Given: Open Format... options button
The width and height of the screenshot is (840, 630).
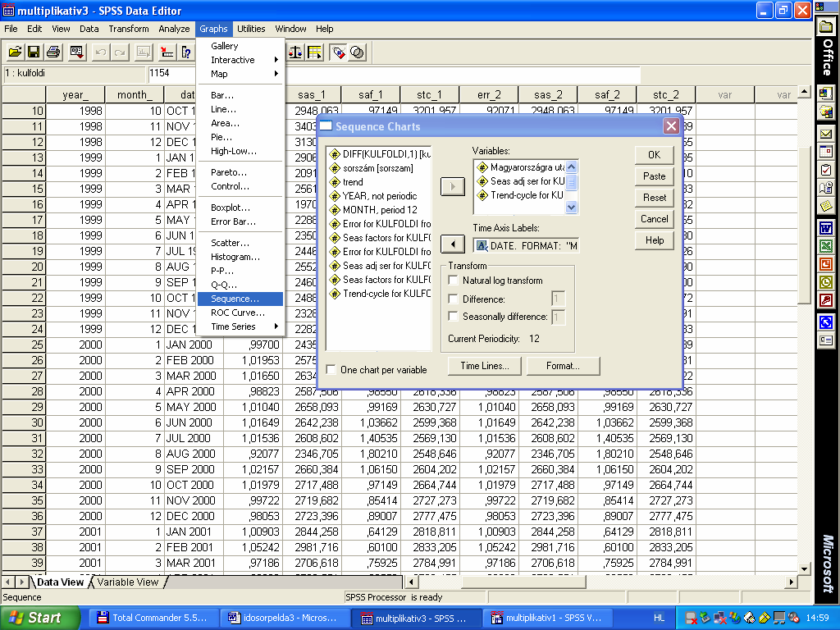Looking at the screenshot, I should pyautogui.click(x=563, y=366).
